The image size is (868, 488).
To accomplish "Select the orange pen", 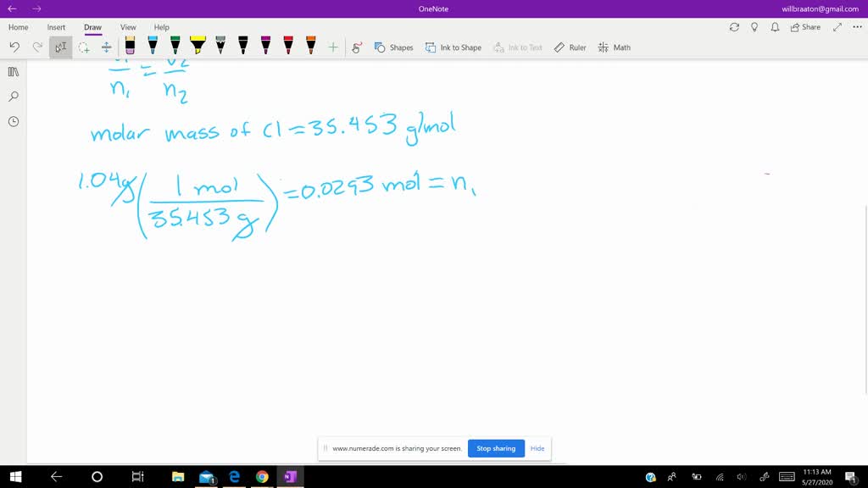I will pyautogui.click(x=310, y=46).
